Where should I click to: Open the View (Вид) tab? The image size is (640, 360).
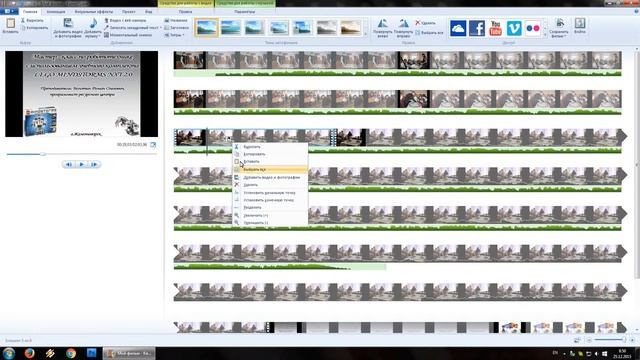pyautogui.click(x=149, y=12)
